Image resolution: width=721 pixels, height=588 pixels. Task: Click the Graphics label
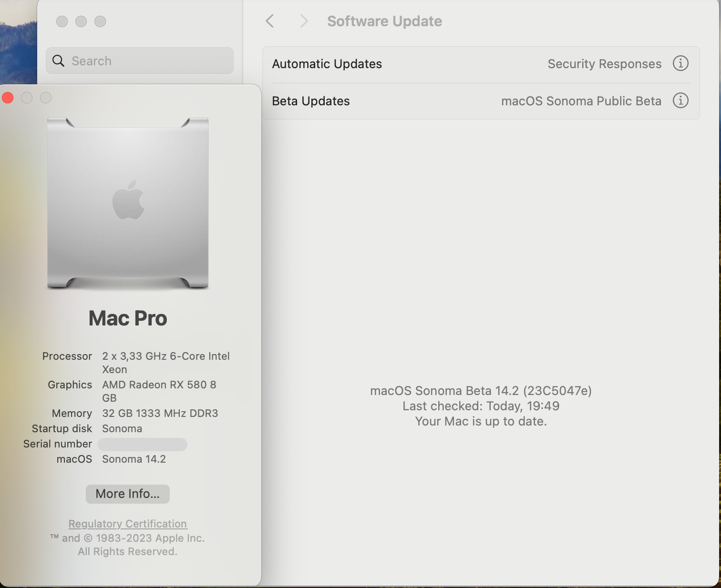pyautogui.click(x=70, y=385)
